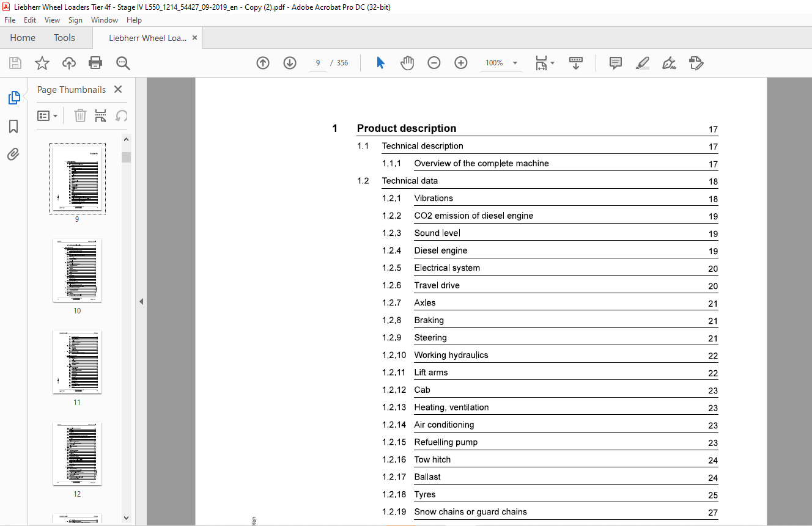
Task: Delete selected page with trash icon
Action: pos(80,115)
